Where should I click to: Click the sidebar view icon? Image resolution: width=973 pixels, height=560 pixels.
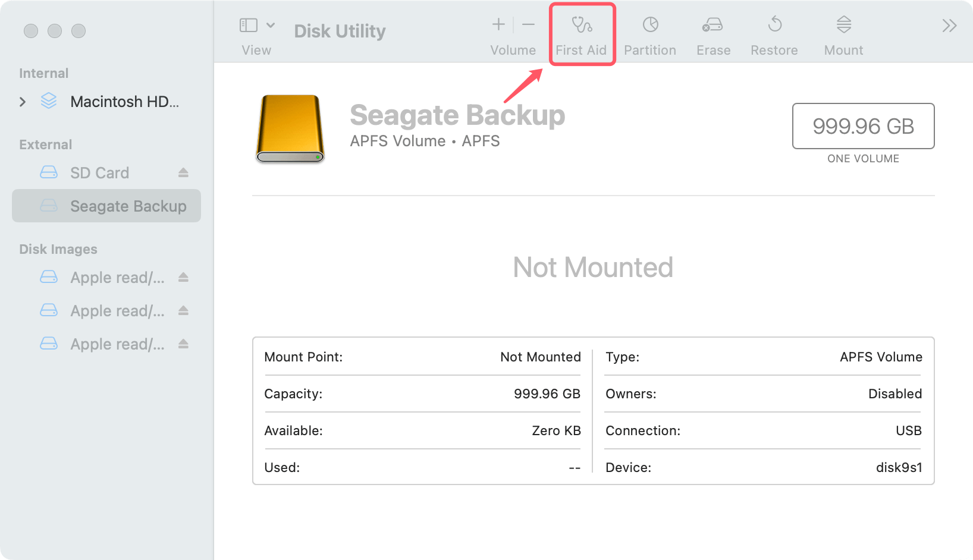pos(248,25)
